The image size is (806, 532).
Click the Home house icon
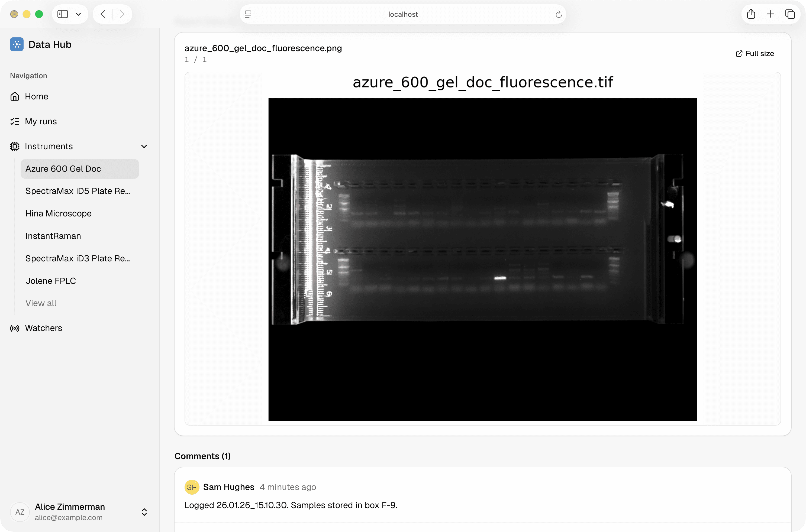point(15,96)
